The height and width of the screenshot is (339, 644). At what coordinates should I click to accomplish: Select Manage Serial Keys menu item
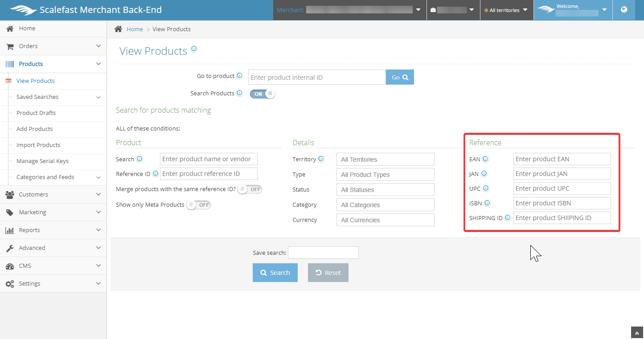(x=42, y=161)
